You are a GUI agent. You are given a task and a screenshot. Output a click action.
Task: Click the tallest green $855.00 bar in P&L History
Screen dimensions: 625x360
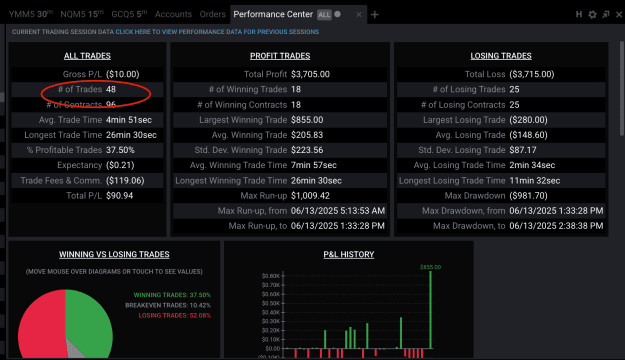430,310
